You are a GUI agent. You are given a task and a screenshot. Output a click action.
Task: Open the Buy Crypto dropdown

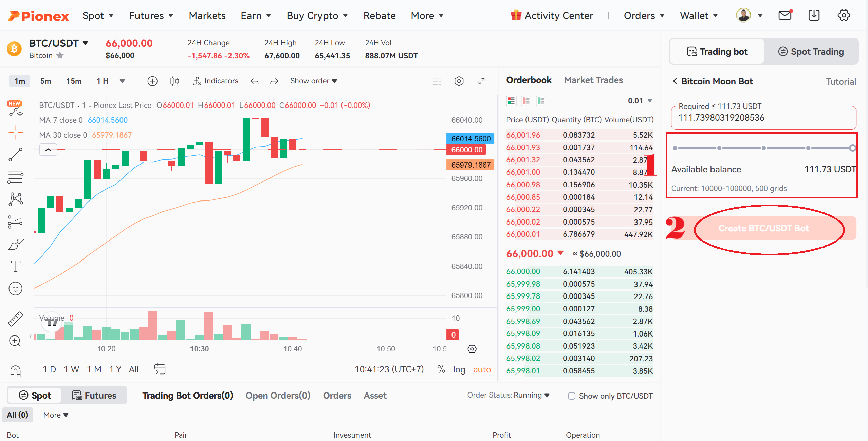click(x=317, y=16)
